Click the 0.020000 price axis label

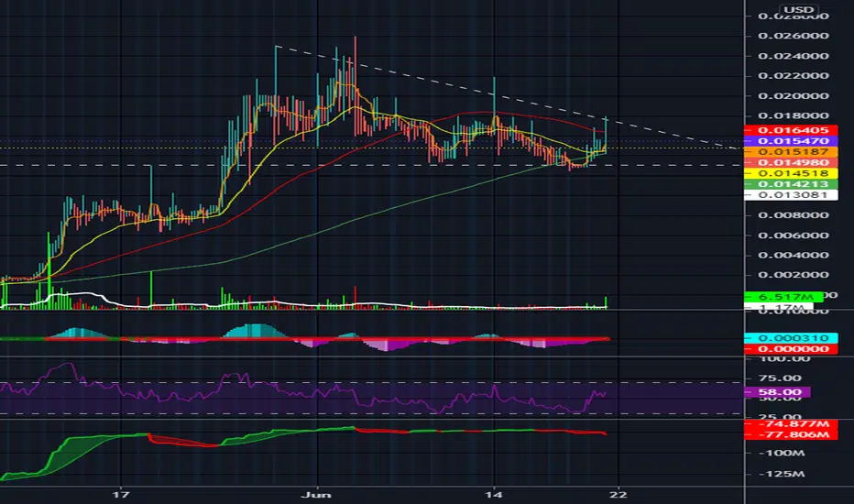794,96
